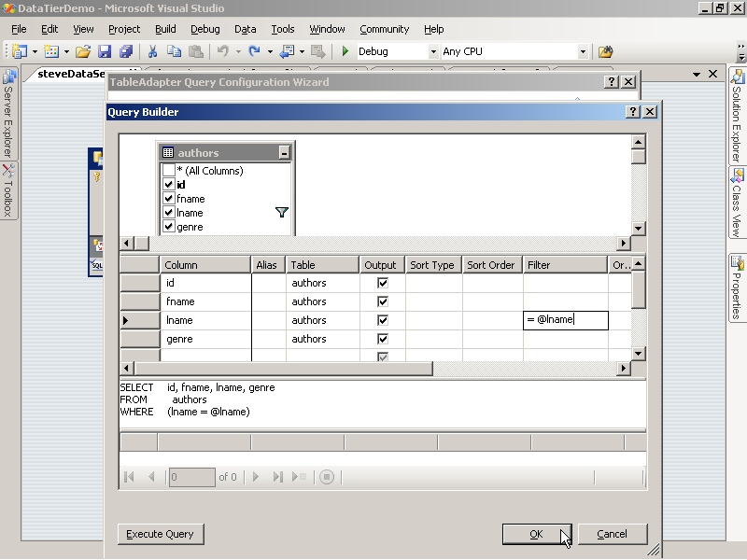Open the Properties side tab
The height and width of the screenshot is (560, 747).
click(x=737, y=288)
